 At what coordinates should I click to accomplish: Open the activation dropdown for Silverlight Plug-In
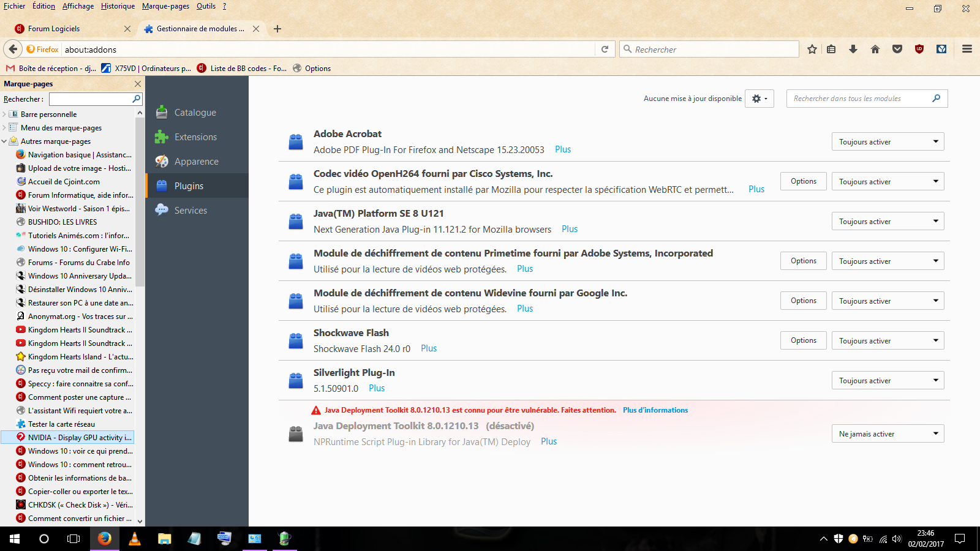[x=888, y=381]
